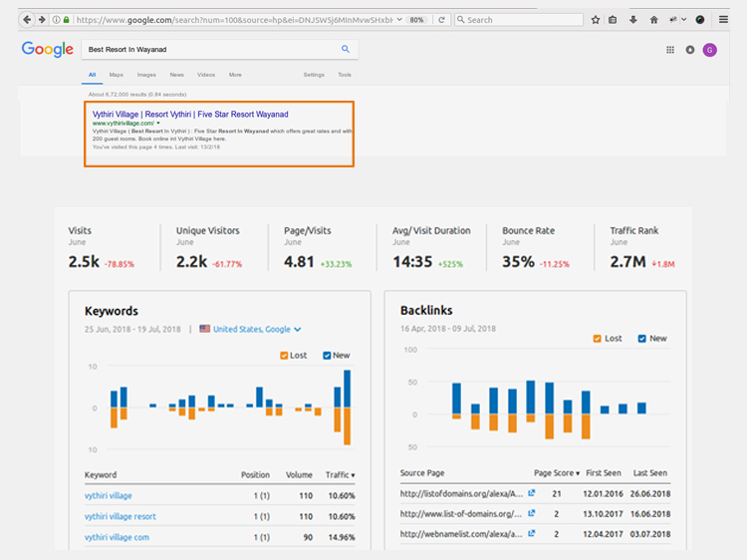Open external link icon for listofdomains.org row
Viewport: 747px width, 560px height.
coord(531,493)
